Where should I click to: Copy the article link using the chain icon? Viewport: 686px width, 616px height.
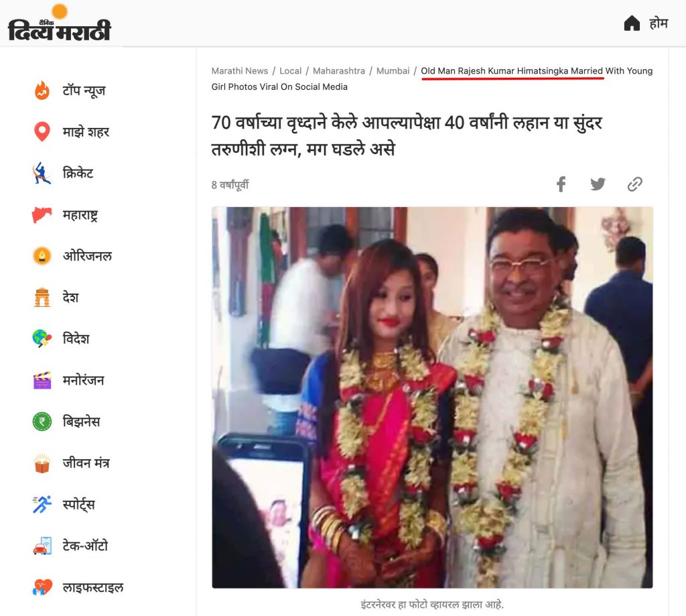click(635, 184)
